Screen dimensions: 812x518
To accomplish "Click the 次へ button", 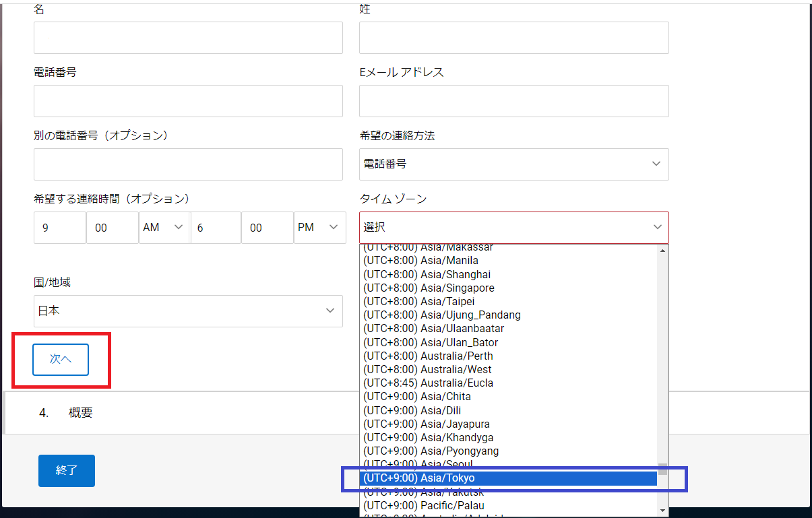I will [60, 360].
